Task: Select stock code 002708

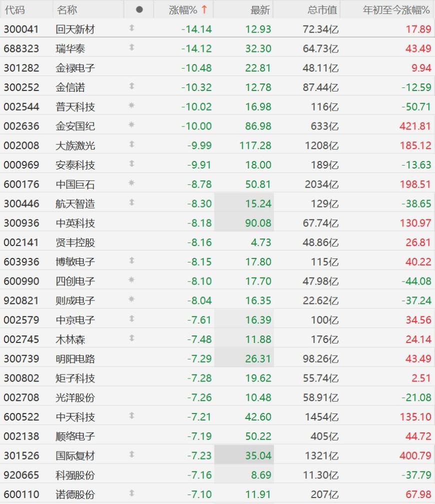Action: click(x=21, y=397)
